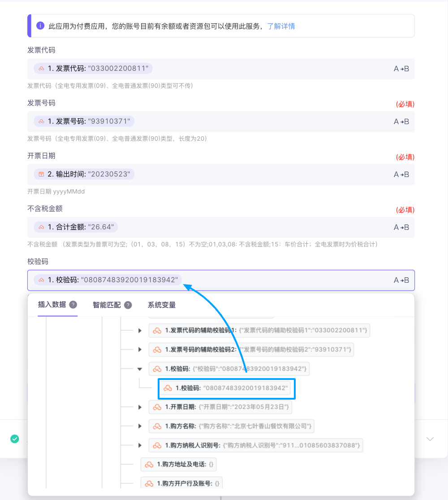This screenshot has width=448, height=500.
Task: Click the help icon beside 插入数据
Action: click(73, 305)
